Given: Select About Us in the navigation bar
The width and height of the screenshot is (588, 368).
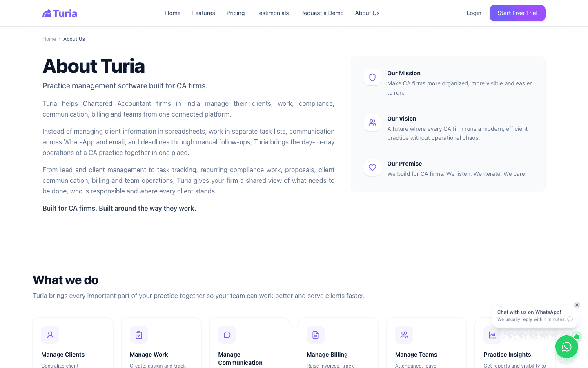Looking at the screenshot, I should [367, 13].
